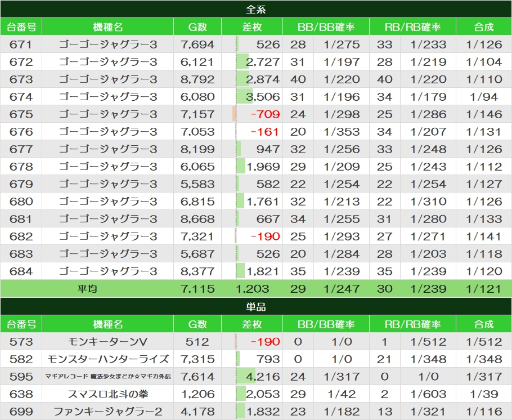Click モンスターハンターライズ machine name
512x420 pixels.
[108, 359]
